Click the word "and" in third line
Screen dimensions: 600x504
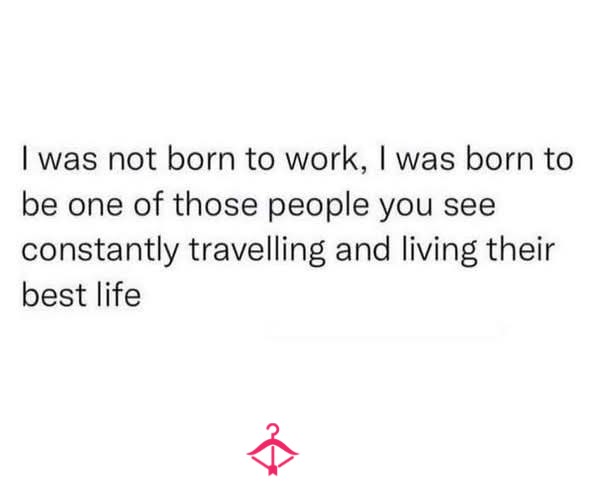[x=363, y=250]
